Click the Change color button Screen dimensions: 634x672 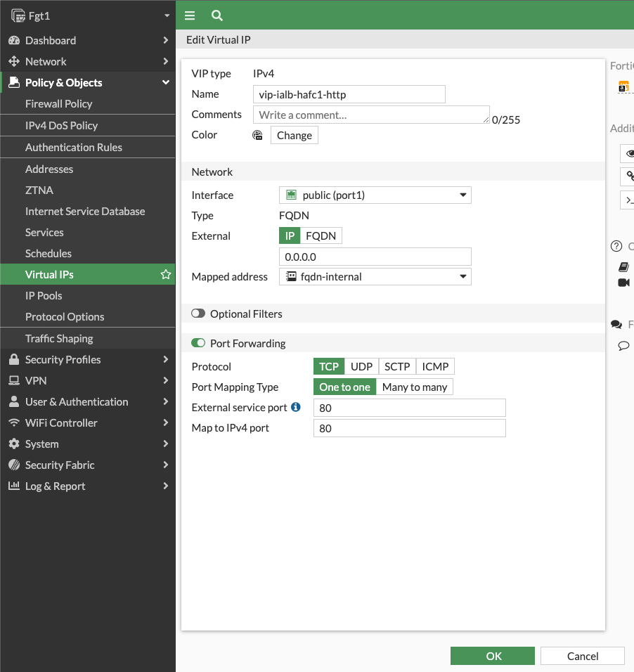coord(295,135)
